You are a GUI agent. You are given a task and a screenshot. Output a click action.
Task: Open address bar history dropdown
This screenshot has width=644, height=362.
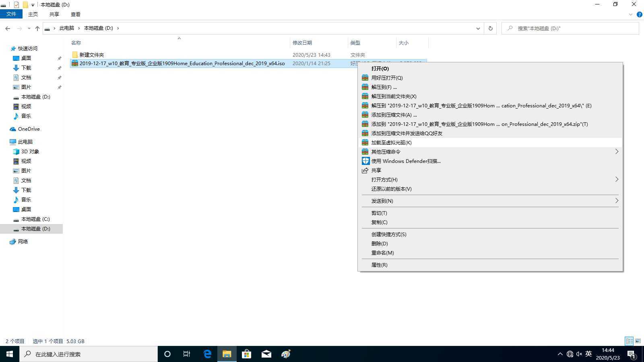pyautogui.click(x=478, y=28)
